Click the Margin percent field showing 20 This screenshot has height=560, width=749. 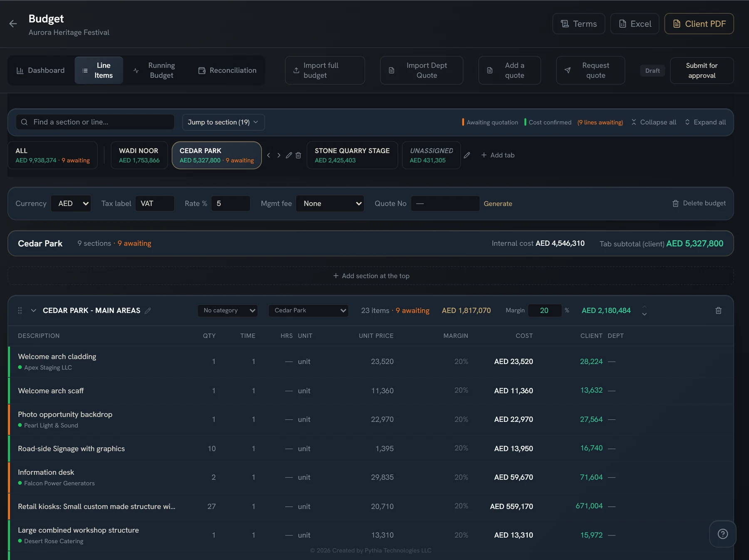coord(545,310)
